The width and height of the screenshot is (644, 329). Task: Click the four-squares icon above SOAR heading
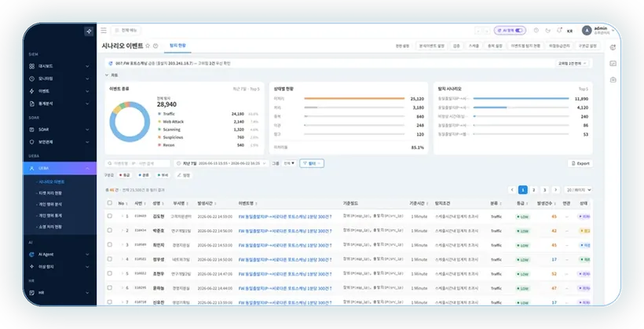tap(31, 66)
